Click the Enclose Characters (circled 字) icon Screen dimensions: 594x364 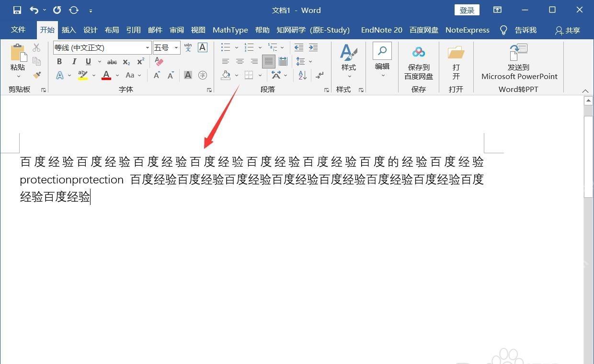pos(203,75)
